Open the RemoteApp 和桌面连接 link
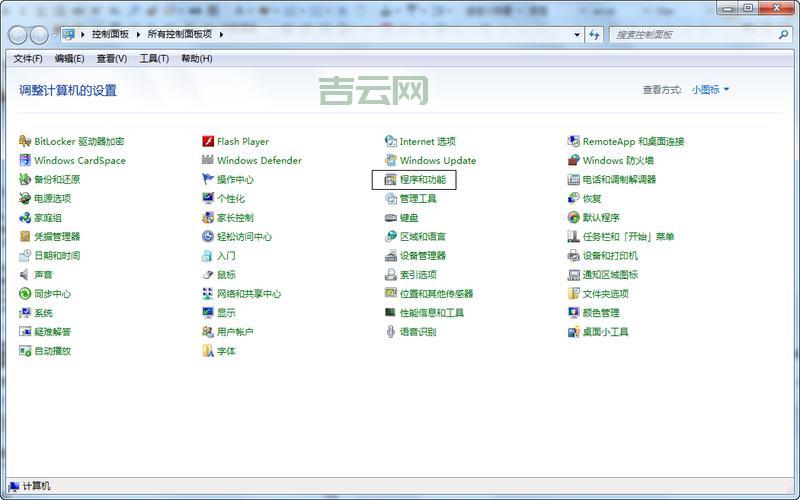This screenshot has height=500, width=800. click(633, 141)
